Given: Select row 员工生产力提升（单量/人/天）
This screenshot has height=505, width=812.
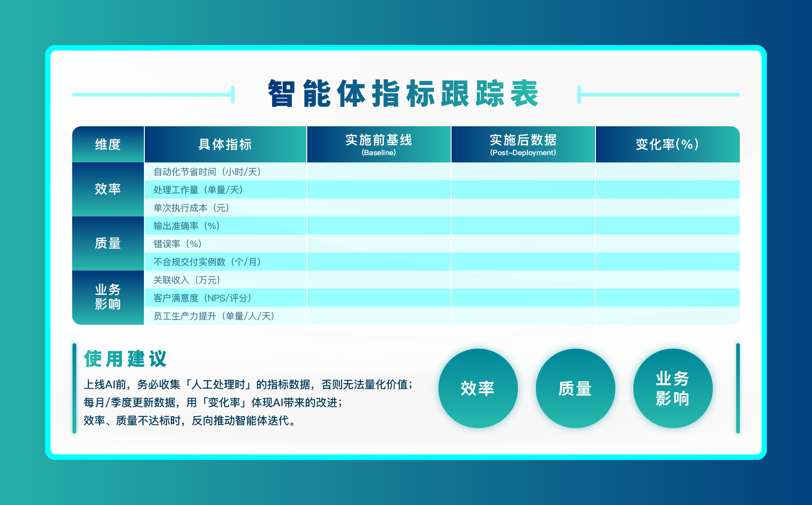Looking at the screenshot, I should click(x=442, y=316).
